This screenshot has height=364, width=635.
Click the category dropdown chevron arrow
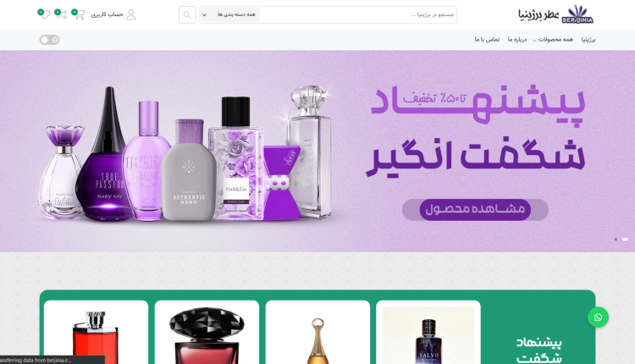(205, 15)
